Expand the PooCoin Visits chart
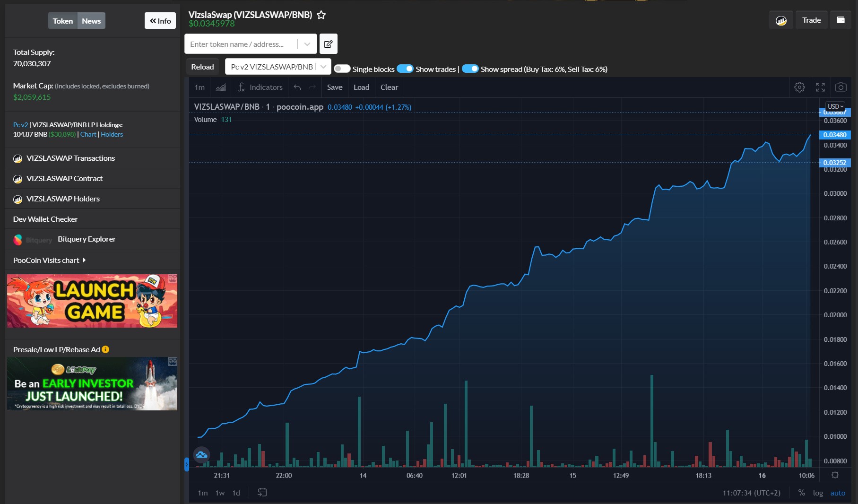Image resolution: width=858 pixels, height=504 pixels. tap(50, 260)
